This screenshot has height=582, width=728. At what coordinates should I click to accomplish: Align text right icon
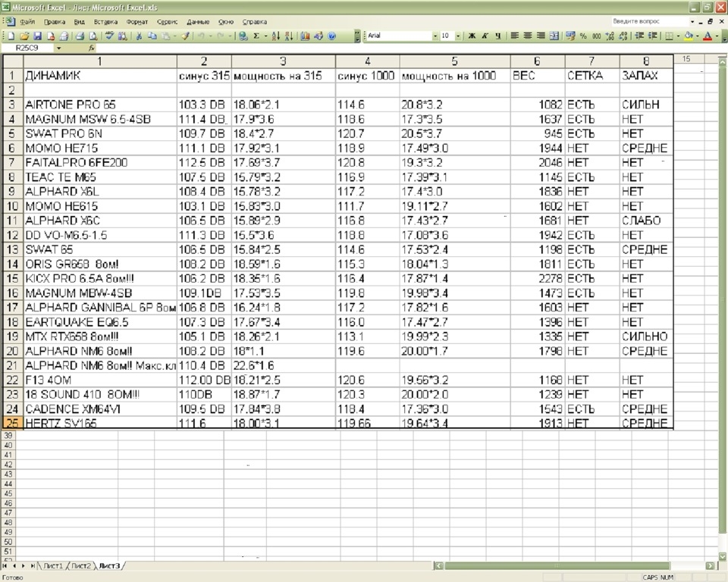coord(541,36)
